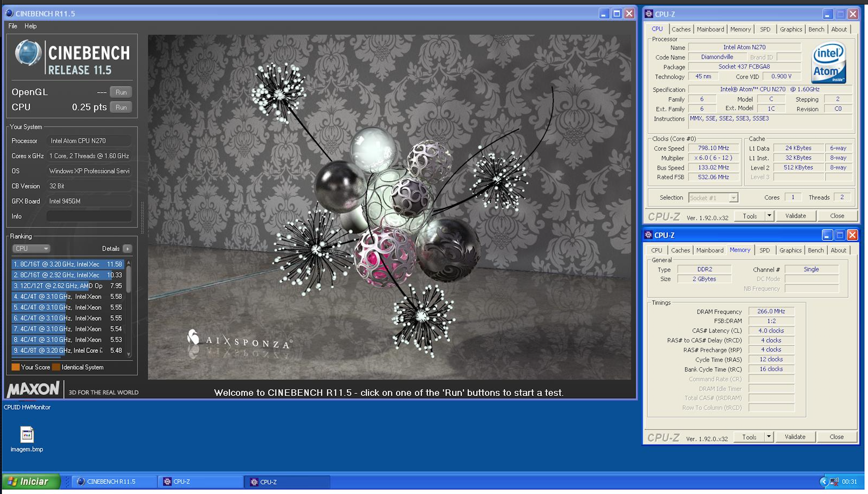Click Close button in bottom CPU-Z window
Viewport: 868px width, 494px height.
coord(836,437)
